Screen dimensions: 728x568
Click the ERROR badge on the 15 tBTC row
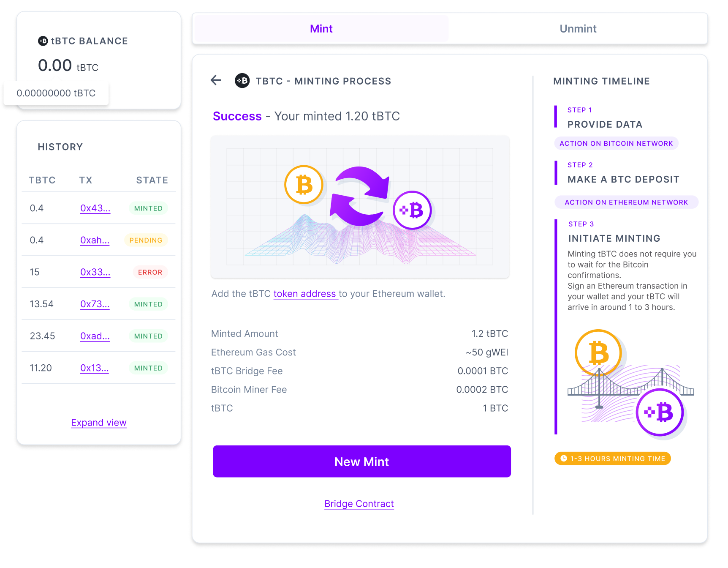[x=150, y=272]
